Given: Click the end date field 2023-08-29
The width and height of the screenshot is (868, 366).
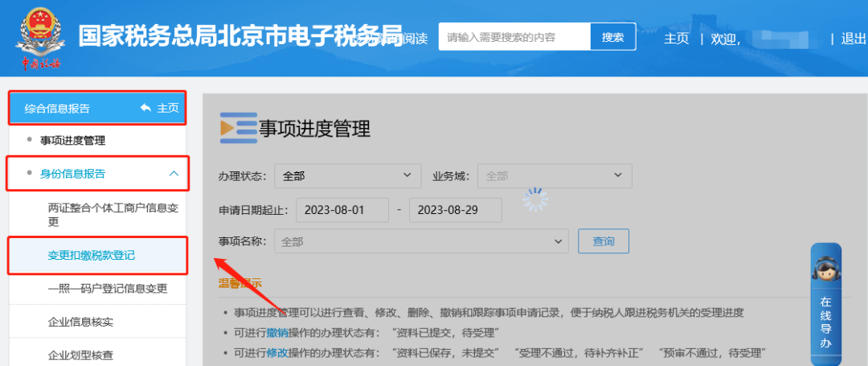Looking at the screenshot, I should [456, 210].
